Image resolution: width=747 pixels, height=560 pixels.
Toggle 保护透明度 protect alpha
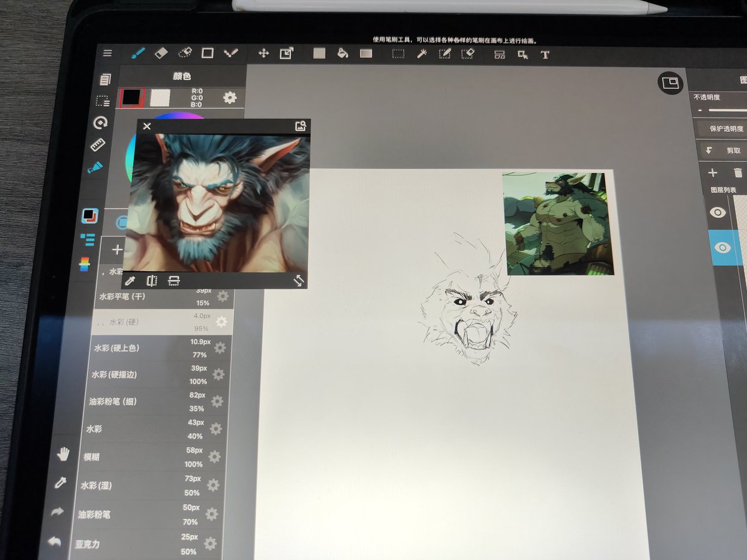721,128
